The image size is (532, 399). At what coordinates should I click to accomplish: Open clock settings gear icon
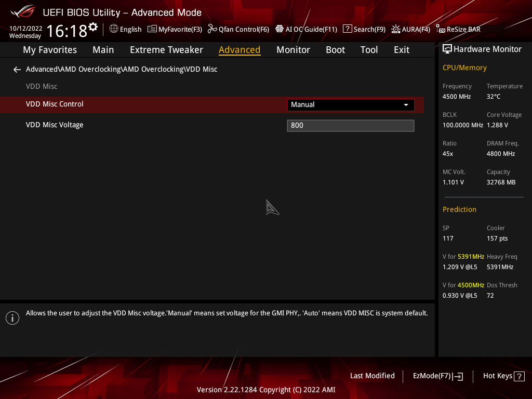tap(94, 26)
